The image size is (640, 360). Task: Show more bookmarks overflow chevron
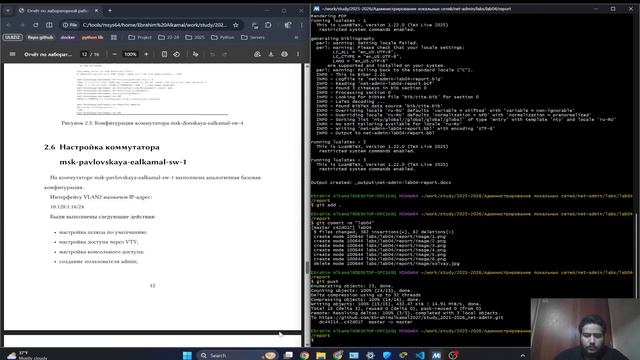tap(296, 37)
